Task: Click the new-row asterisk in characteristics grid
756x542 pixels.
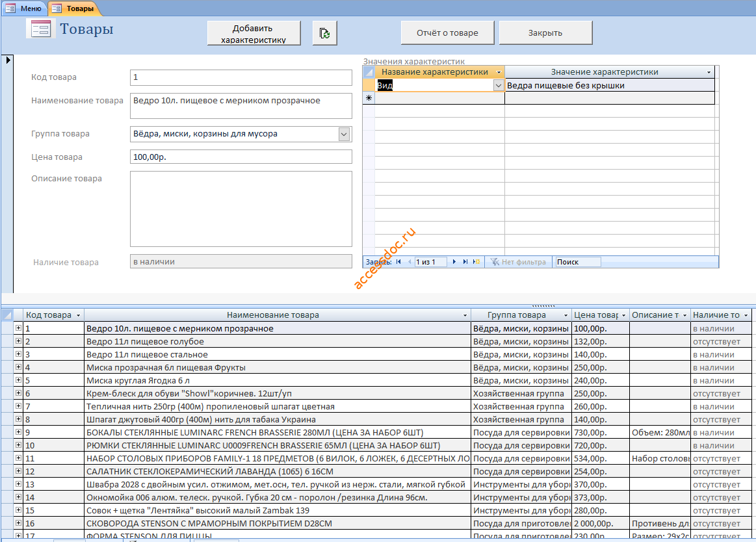Action: click(x=369, y=98)
